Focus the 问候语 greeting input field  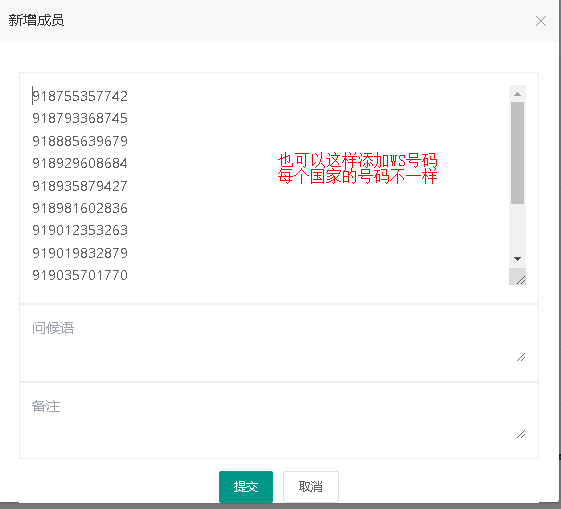[279, 342]
